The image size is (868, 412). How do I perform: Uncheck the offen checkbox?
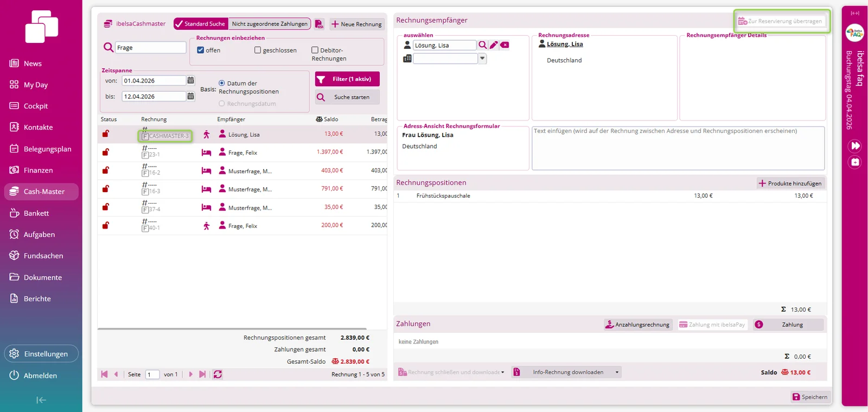point(201,50)
